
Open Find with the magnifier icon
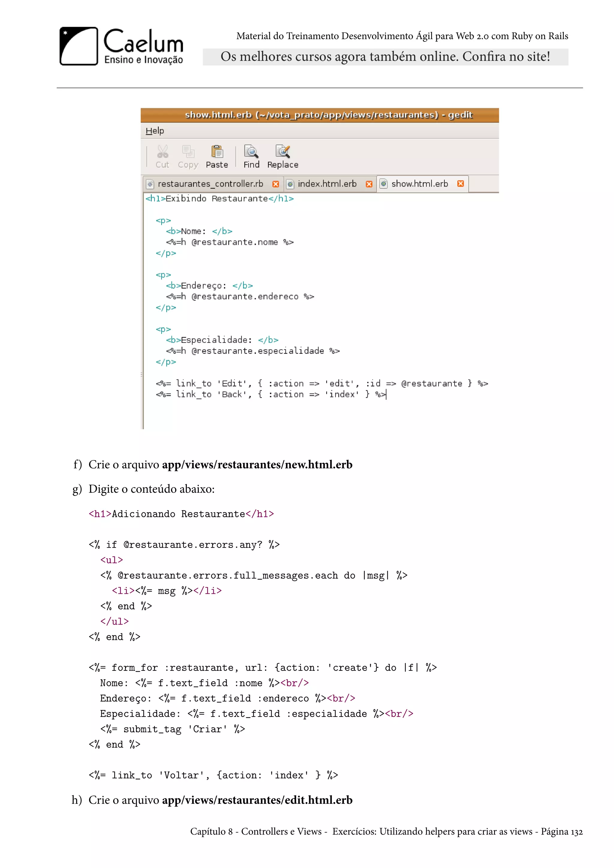click(x=251, y=152)
